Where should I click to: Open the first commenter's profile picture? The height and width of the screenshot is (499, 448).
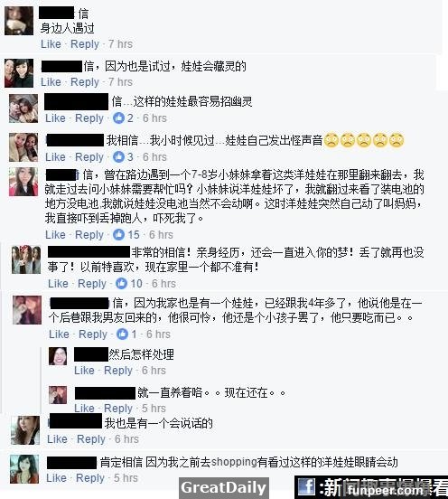coord(19,21)
